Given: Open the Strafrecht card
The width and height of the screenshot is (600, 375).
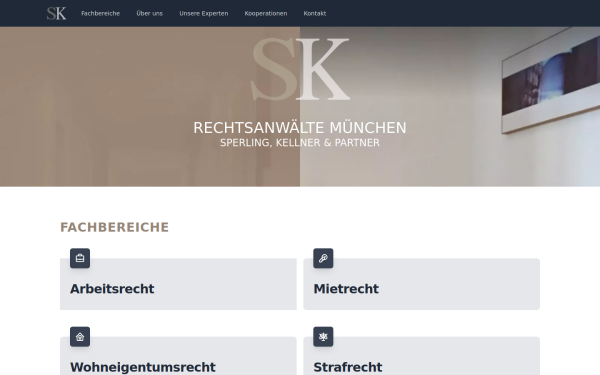Looking at the screenshot, I should pyautogui.click(x=422, y=356).
